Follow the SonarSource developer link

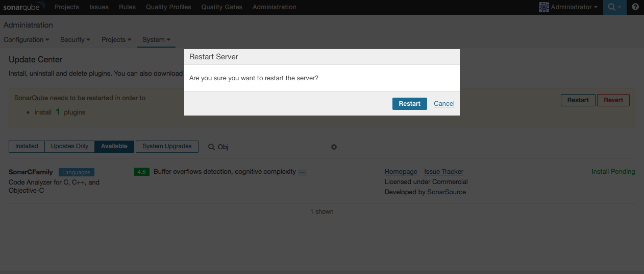[447, 192]
